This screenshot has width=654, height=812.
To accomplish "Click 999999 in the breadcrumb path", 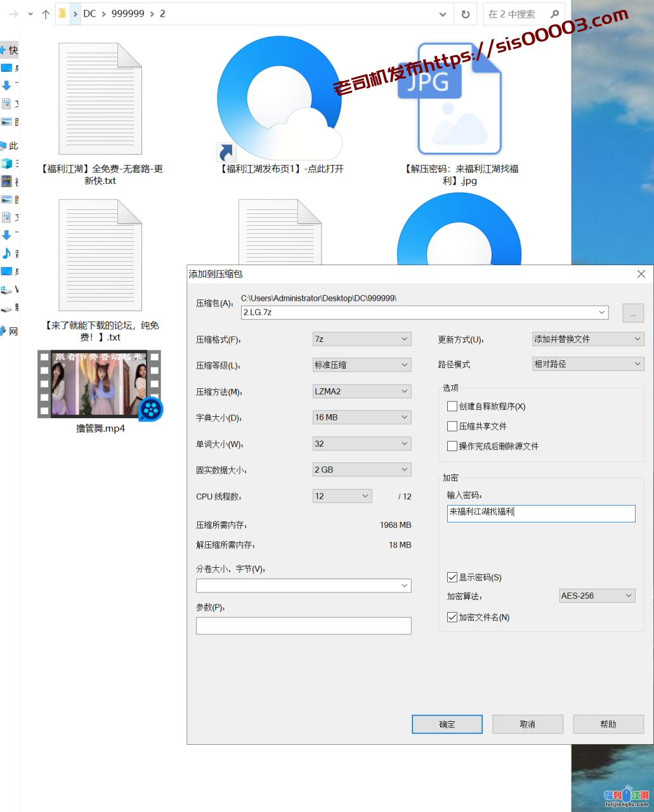I will (x=128, y=14).
